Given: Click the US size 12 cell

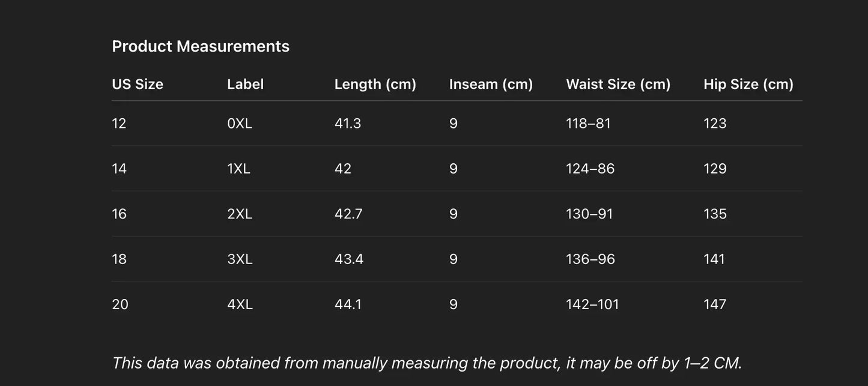Looking at the screenshot, I should pyautogui.click(x=119, y=123).
